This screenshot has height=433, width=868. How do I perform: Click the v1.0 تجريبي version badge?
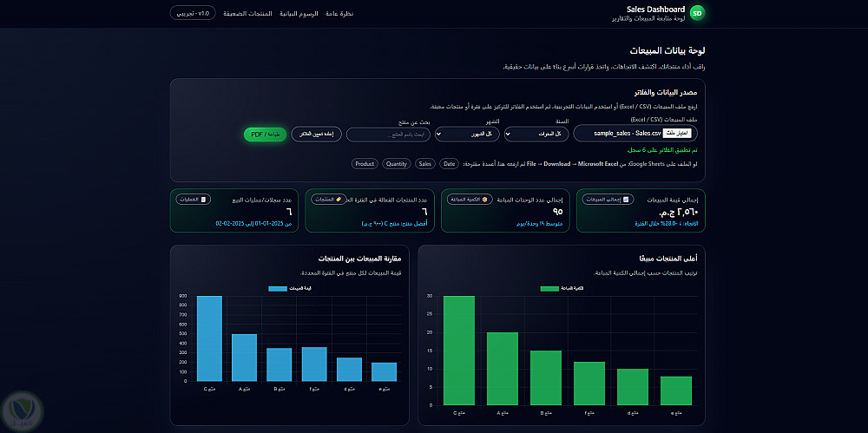(x=193, y=13)
